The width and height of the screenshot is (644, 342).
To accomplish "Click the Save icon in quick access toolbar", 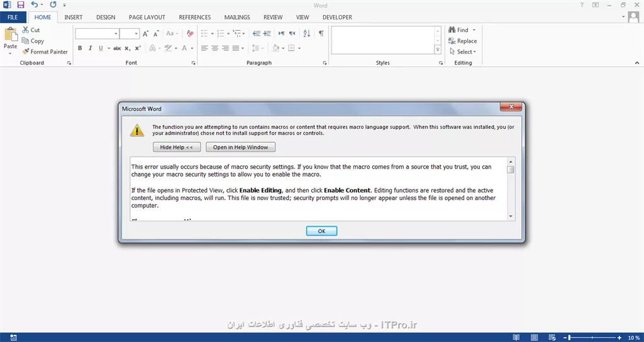I will 21,5.
